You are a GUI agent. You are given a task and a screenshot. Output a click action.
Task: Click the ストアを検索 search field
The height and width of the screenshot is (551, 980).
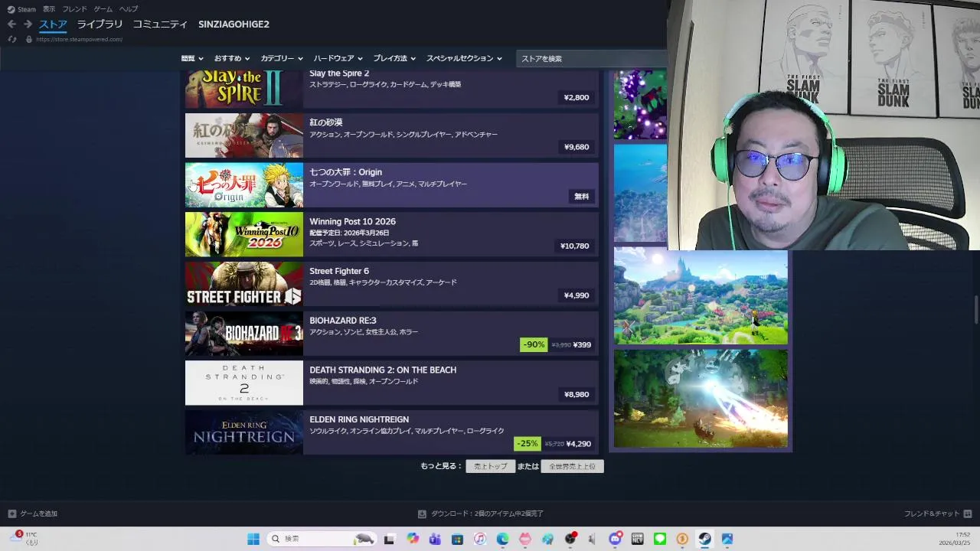tap(592, 58)
